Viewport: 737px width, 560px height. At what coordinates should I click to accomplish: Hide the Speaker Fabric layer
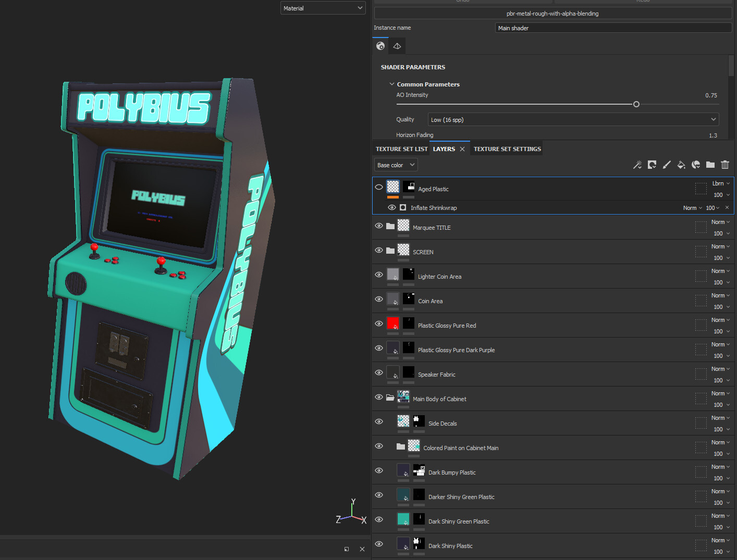click(379, 372)
